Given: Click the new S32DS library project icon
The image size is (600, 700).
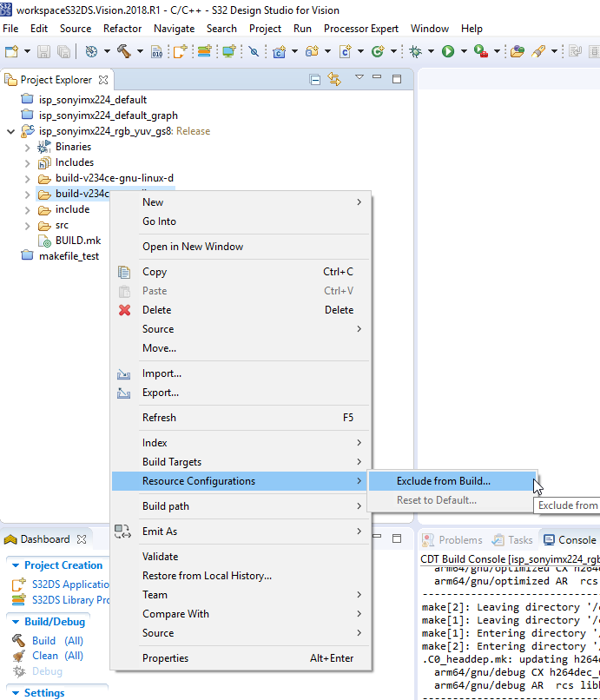Looking at the screenshot, I should [x=204, y=51].
